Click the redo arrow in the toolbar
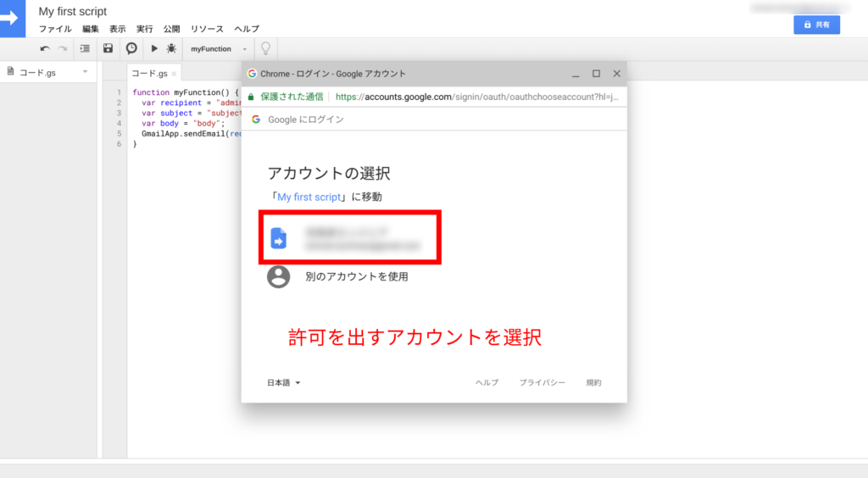 coord(62,49)
